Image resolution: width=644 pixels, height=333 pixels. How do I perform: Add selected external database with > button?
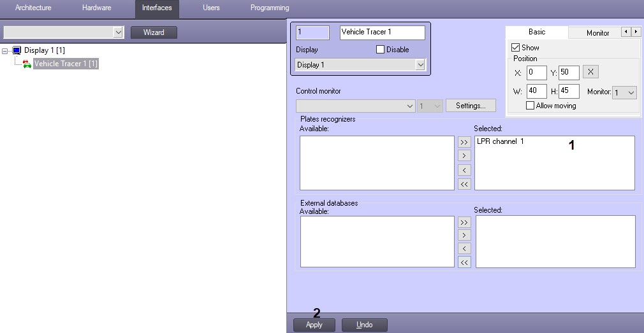(x=464, y=236)
